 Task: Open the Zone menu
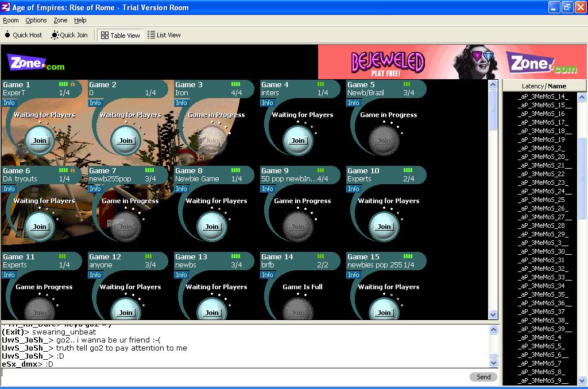60,20
